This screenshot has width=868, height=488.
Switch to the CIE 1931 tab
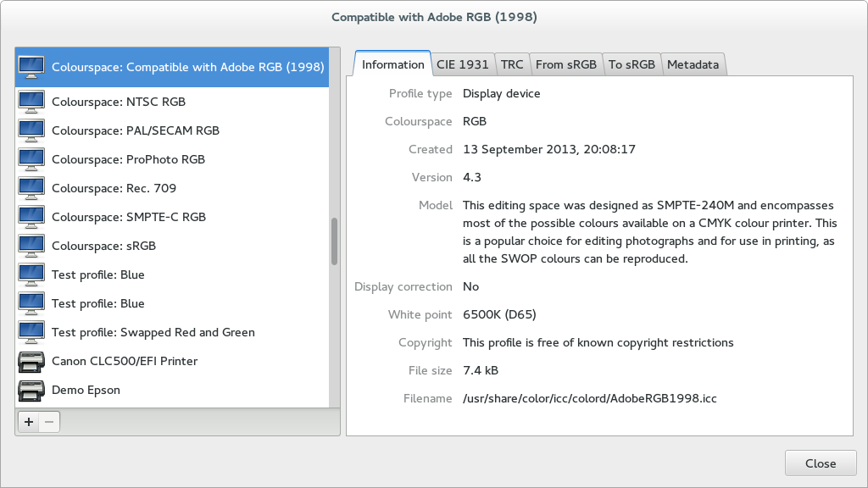462,64
